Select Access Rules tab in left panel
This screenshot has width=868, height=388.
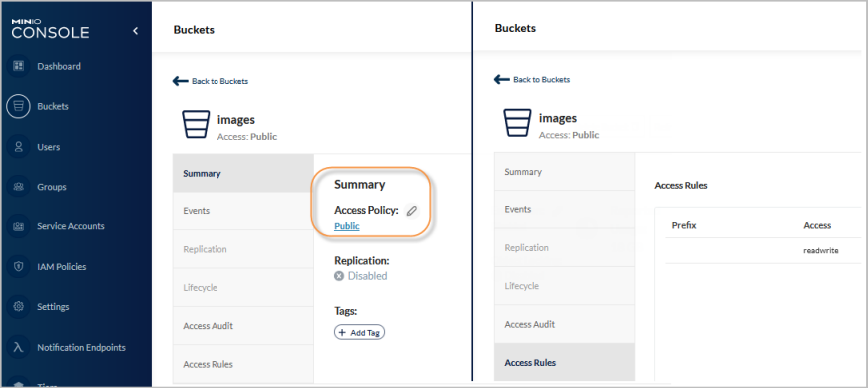(243, 364)
